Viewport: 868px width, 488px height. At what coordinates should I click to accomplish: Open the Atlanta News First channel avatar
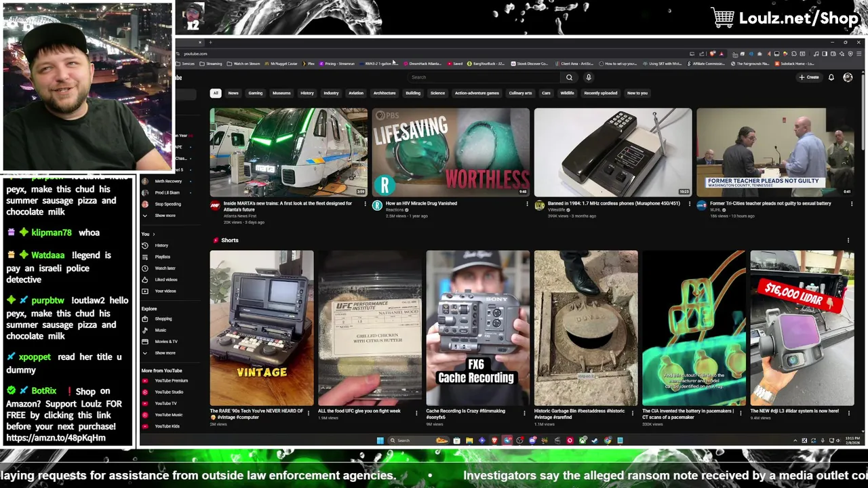215,205
